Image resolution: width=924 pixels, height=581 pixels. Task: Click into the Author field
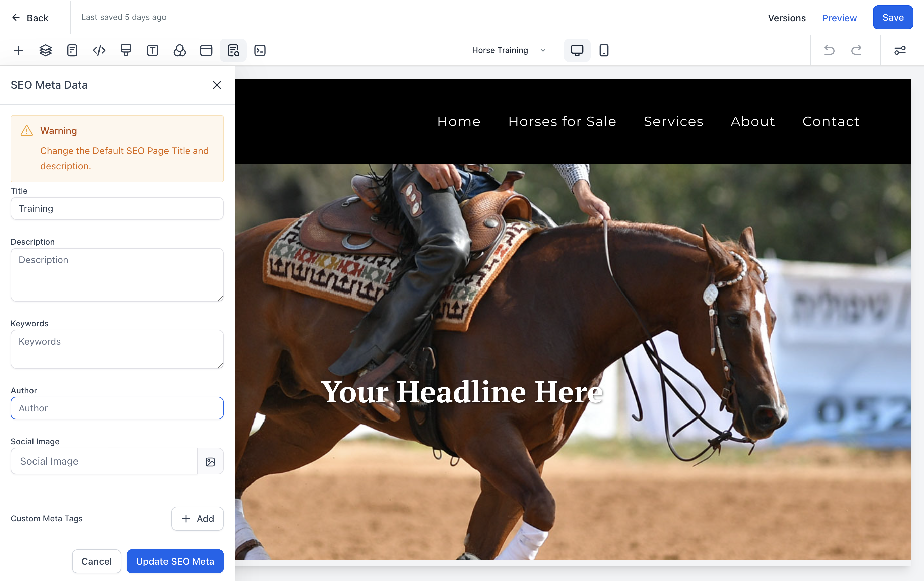[117, 408]
